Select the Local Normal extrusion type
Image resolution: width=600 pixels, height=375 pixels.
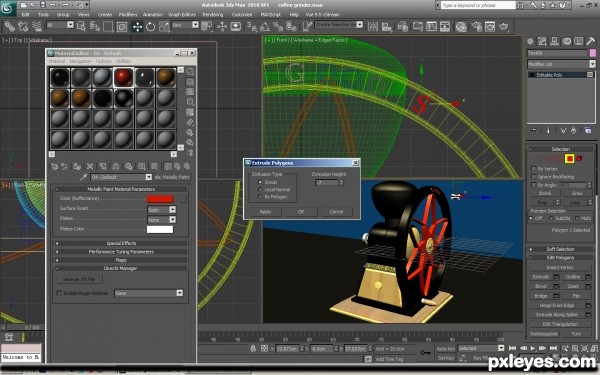coord(260,189)
